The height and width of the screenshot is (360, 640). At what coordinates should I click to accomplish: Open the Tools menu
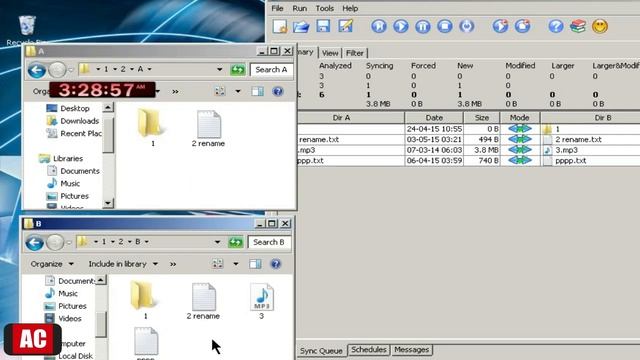pyautogui.click(x=324, y=8)
